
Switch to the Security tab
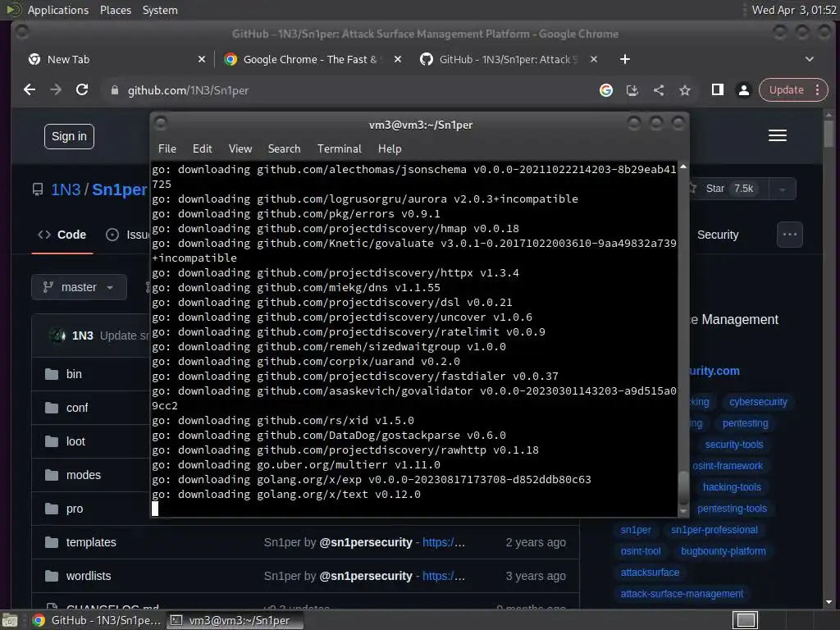click(x=717, y=235)
